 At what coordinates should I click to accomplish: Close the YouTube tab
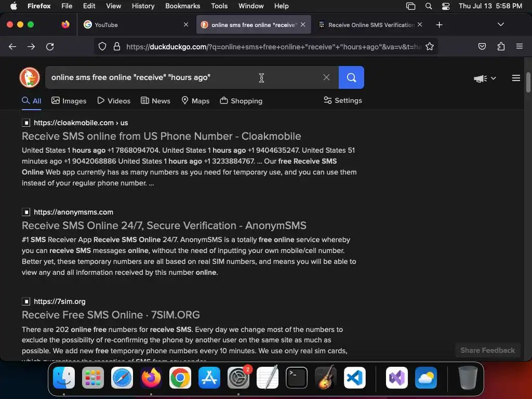point(186,24)
